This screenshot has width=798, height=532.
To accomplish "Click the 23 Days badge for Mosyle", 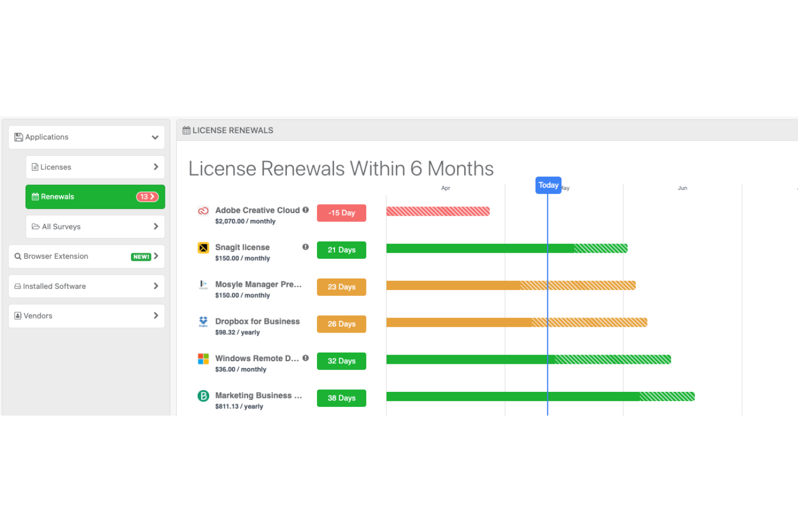I will 341,287.
